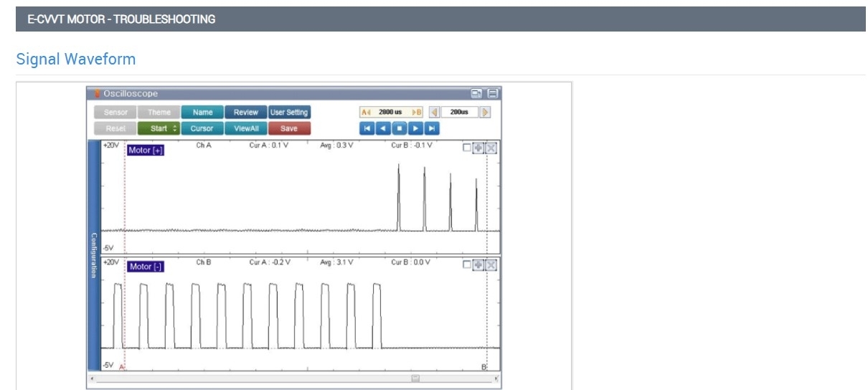Click the red cursor A marker
Viewport: 868px width, 390px height.
tap(122, 366)
